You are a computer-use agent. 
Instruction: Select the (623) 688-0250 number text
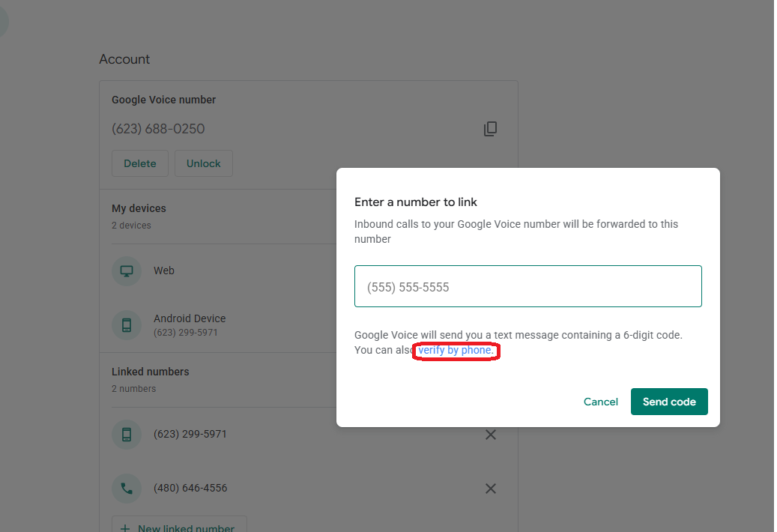pos(158,129)
